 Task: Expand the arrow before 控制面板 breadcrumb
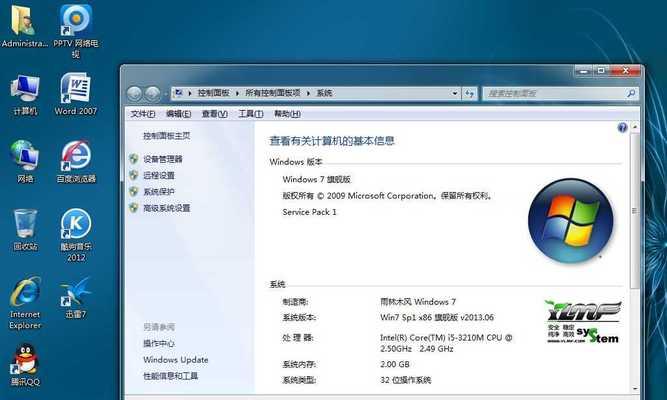tap(190, 93)
